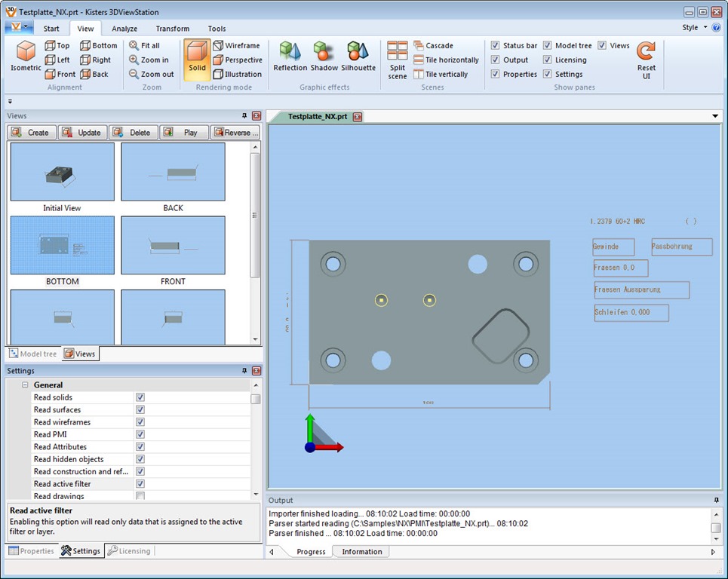The image size is (728, 579).
Task: Open the Start ribbon tab
Action: 51,29
